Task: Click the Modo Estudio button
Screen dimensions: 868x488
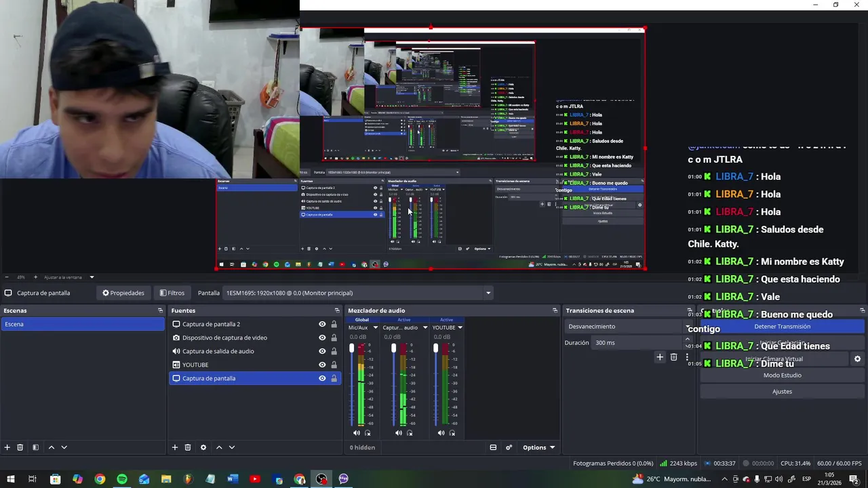Action: coord(782,375)
